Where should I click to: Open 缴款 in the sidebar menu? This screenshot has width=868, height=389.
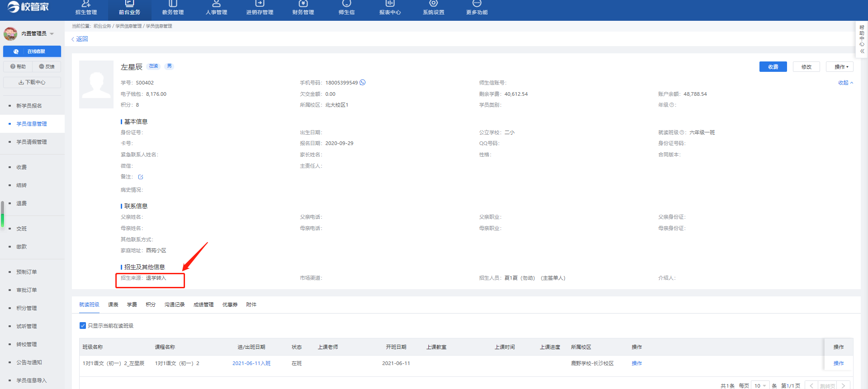(x=22, y=247)
